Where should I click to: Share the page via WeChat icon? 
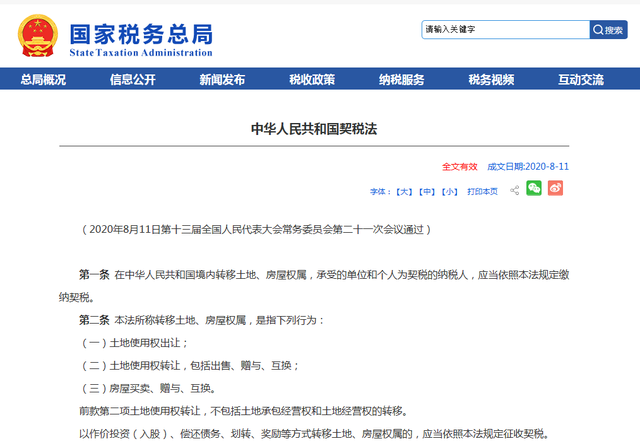pos(533,188)
